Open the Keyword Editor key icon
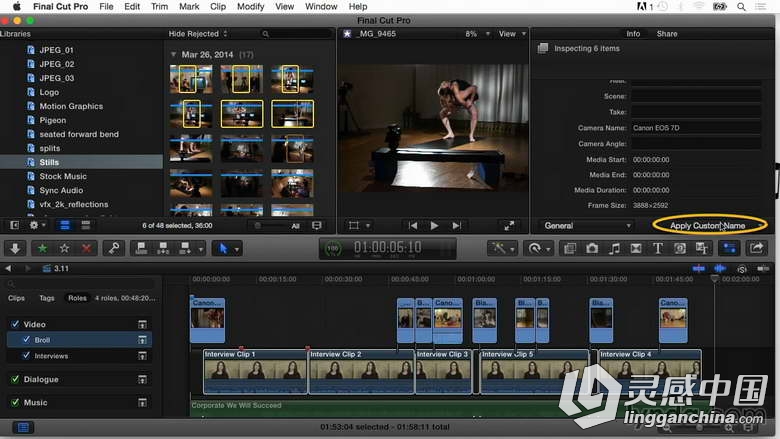780x439 pixels. pos(114,248)
